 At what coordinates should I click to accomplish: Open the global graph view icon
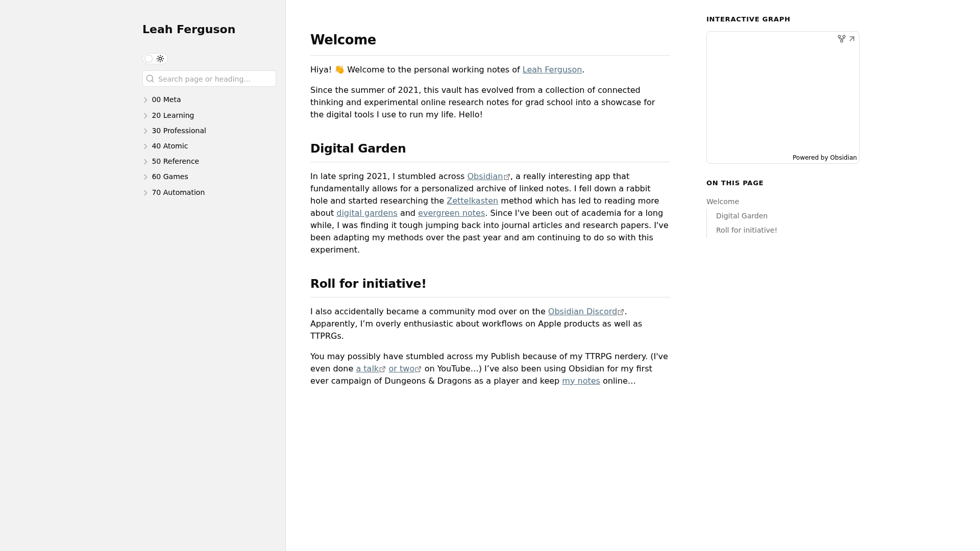click(x=842, y=39)
